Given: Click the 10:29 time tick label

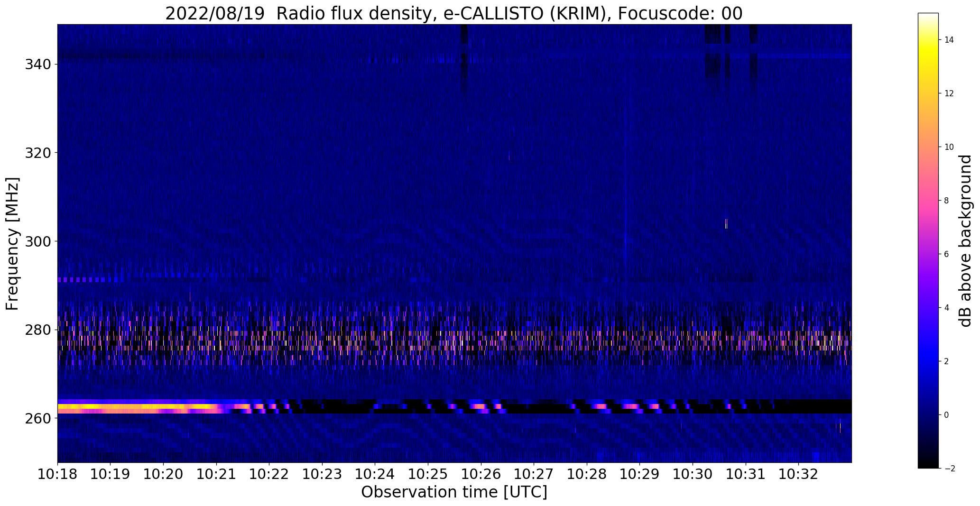Looking at the screenshot, I should (640, 475).
